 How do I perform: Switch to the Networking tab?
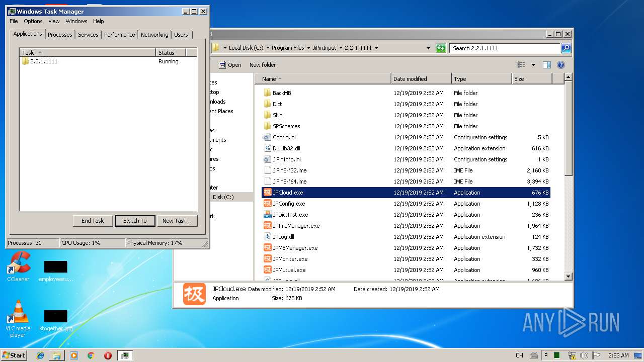(x=154, y=35)
